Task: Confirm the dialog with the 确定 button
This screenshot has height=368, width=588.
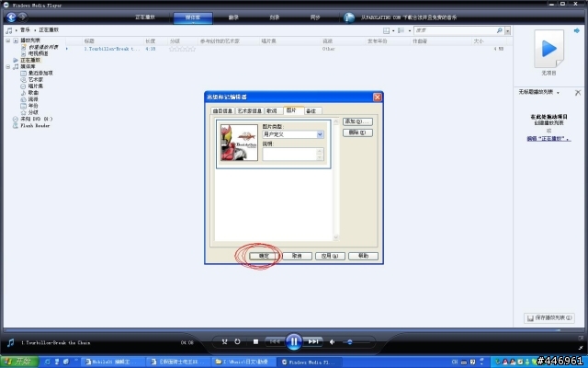Action: (x=265, y=256)
